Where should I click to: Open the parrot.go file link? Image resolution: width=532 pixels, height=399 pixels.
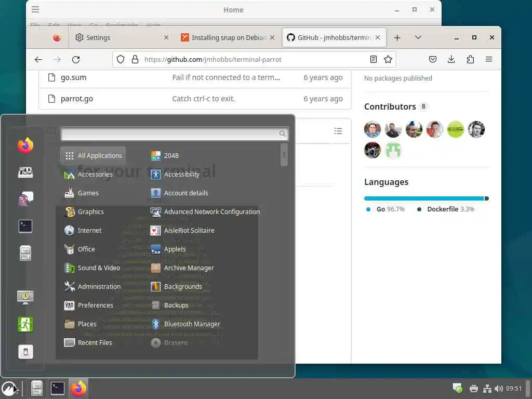tap(77, 99)
